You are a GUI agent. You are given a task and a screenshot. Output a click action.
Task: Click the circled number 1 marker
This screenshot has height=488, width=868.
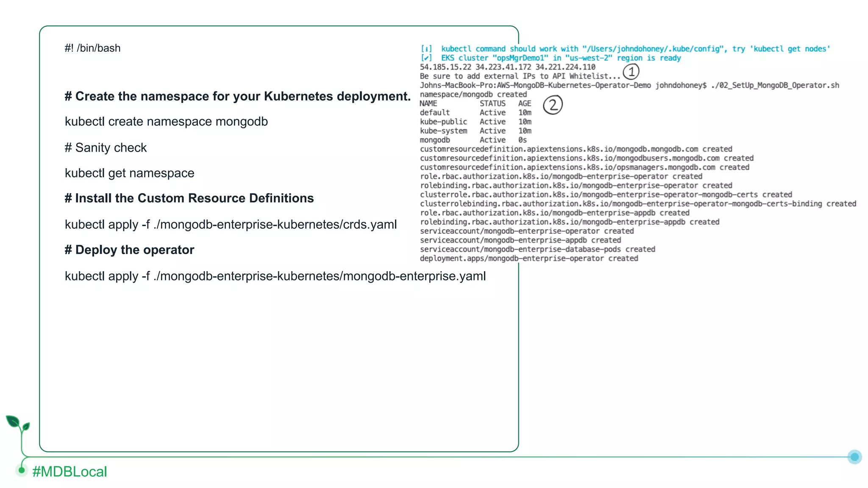pyautogui.click(x=631, y=72)
